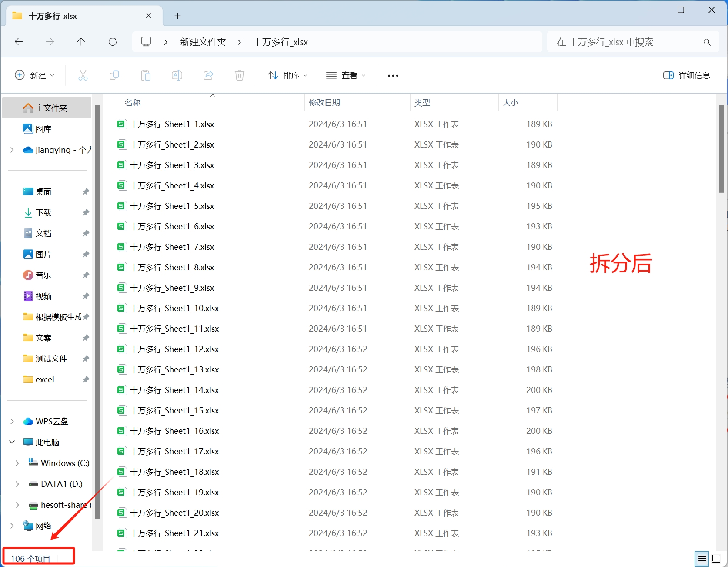Refresh the folder view
The height and width of the screenshot is (567, 728).
113,41
